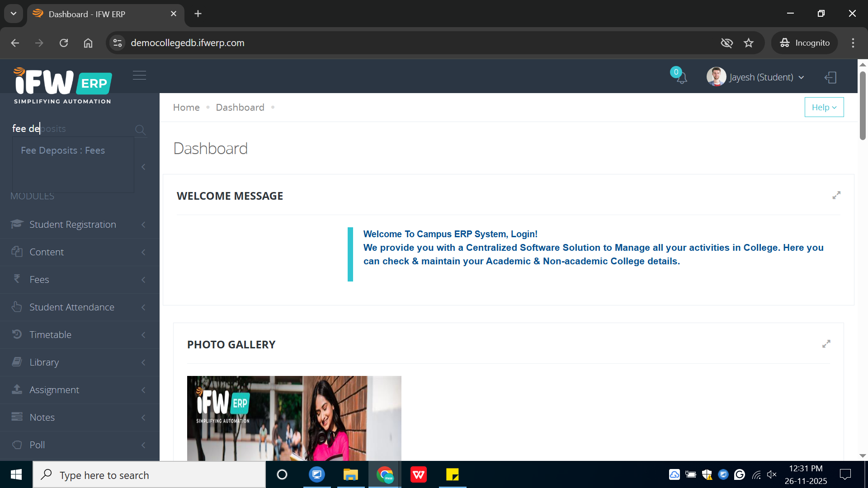
Task: Open Sticky Notes from the taskbar
Action: (x=453, y=475)
